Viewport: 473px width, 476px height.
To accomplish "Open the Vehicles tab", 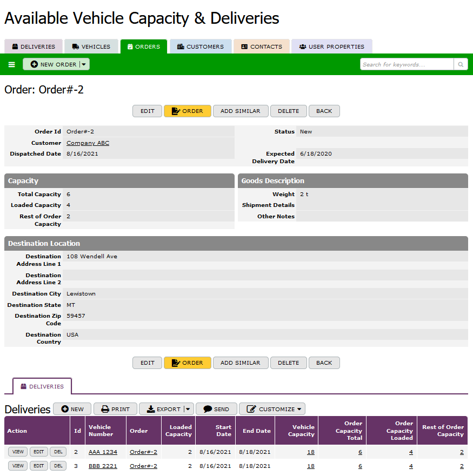I will tap(91, 46).
